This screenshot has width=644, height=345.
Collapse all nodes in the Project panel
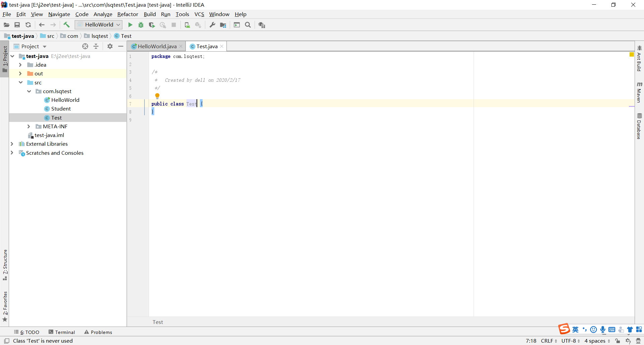point(96,46)
